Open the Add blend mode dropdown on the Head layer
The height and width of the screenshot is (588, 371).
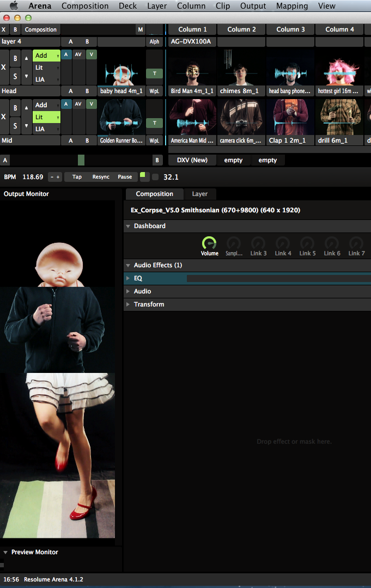point(46,56)
